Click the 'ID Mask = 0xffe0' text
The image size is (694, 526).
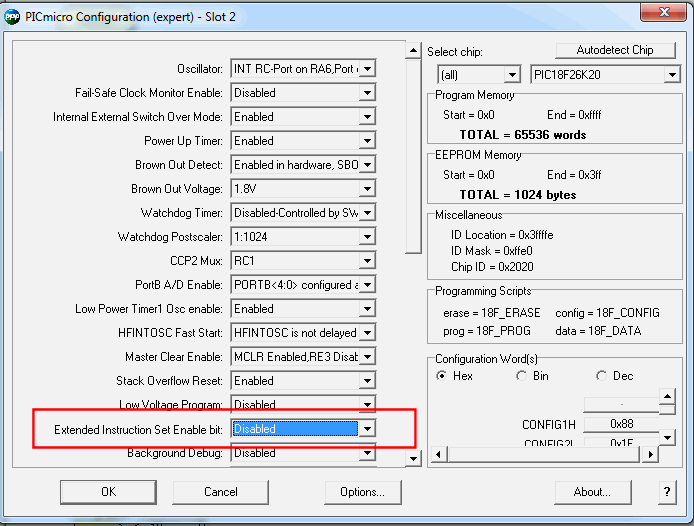492,251
